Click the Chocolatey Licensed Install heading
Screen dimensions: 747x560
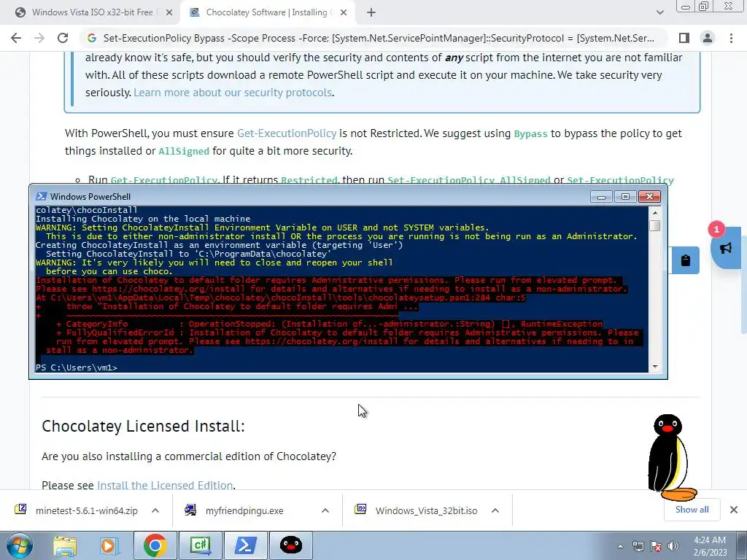coord(144,426)
